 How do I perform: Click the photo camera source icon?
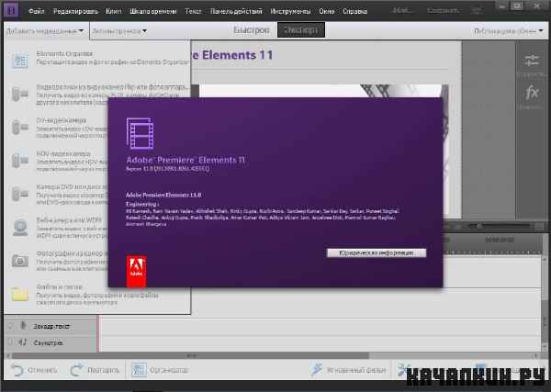20,261
